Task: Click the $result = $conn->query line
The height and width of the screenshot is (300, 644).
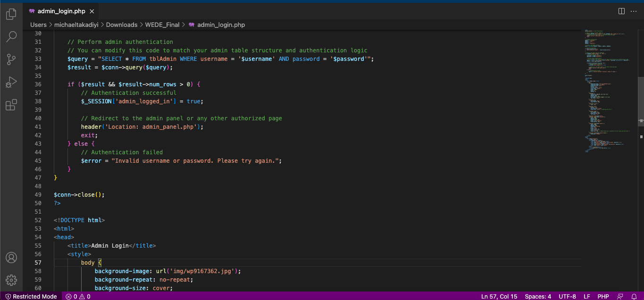Action: coord(120,67)
